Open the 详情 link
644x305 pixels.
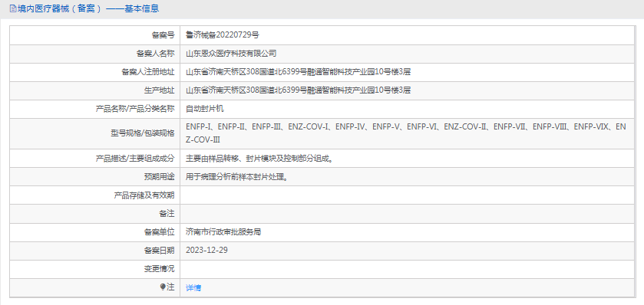pos(193,288)
